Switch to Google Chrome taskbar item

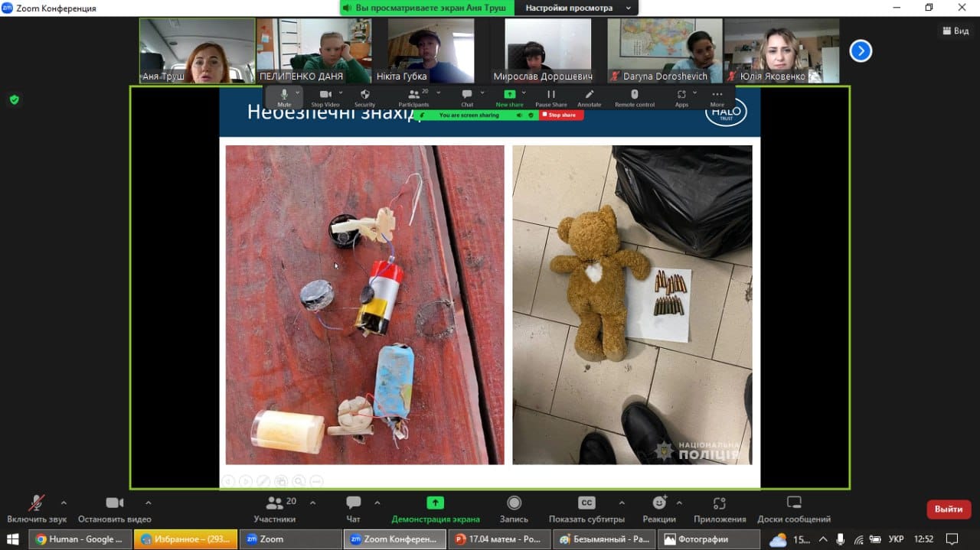pos(80,539)
